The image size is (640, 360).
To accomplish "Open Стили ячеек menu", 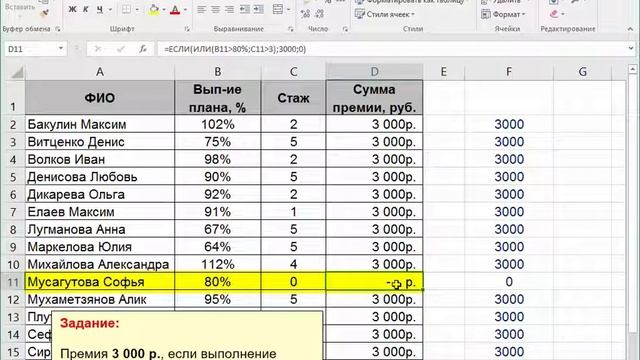I will click(385, 14).
